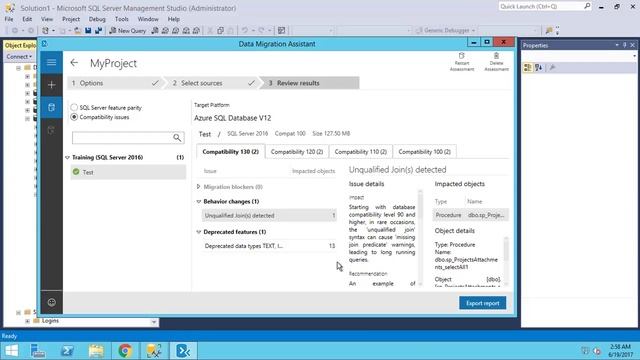Expand the Logins folder in Object Explorer
This screenshot has width=640, height=360.
click(27, 321)
